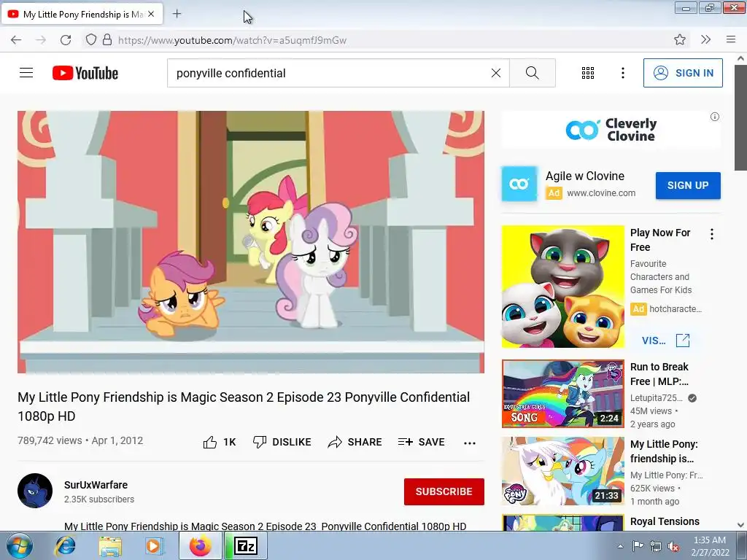The height and width of the screenshot is (560, 747).
Task: Open Firefox application menu
Action: pyautogui.click(x=731, y=39)
